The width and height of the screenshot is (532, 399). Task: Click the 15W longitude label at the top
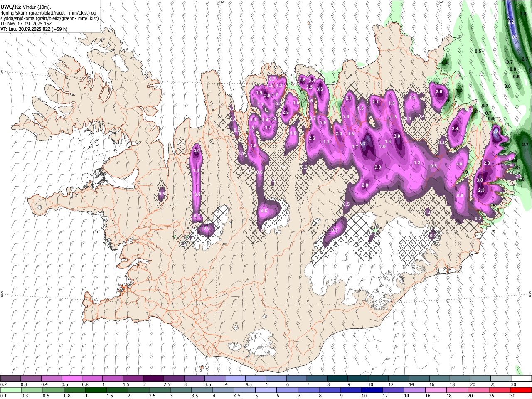[440, 2]
